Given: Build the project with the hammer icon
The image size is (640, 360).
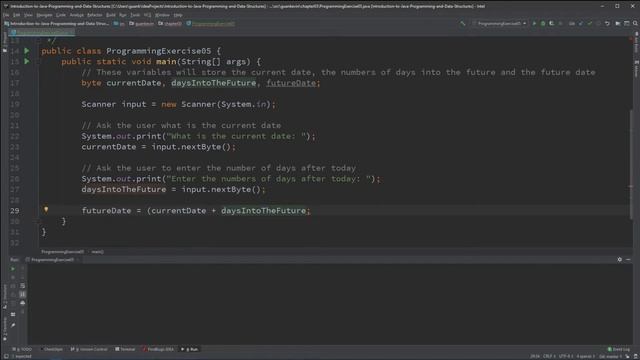Looking at the screenshot, I should pos(462,24).
